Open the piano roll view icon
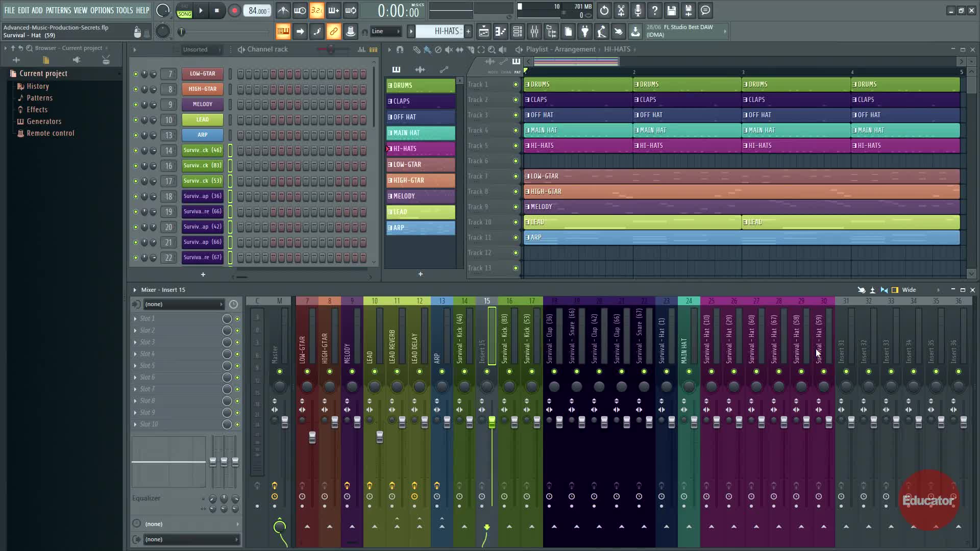The image size is (980, 551). 501,32
